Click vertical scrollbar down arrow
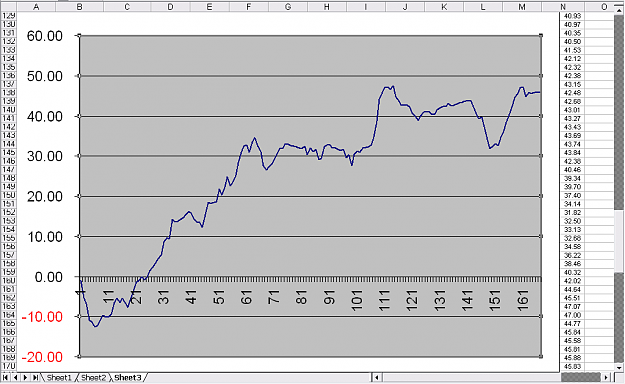The width and height of the screenshot is (625, 384). (619, 368)
